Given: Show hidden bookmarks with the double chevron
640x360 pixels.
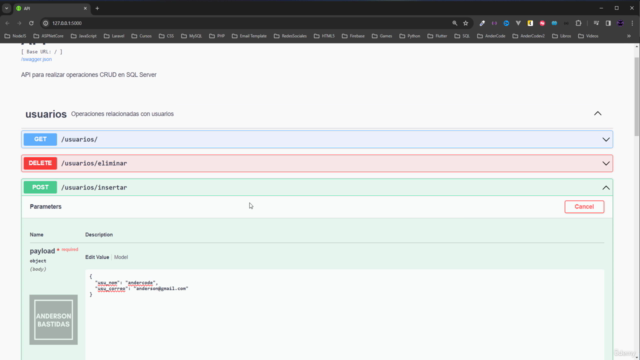Looking at the screenshot, I should [629, 36].
